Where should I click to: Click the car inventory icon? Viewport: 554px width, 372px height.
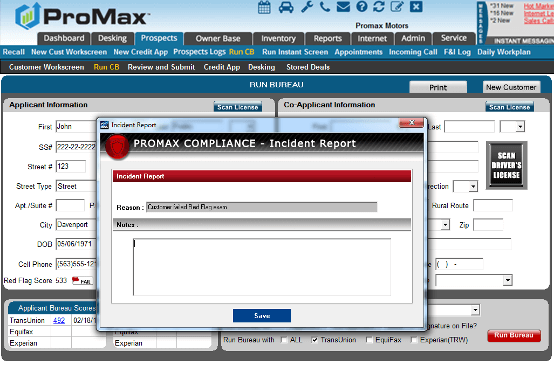286,7
